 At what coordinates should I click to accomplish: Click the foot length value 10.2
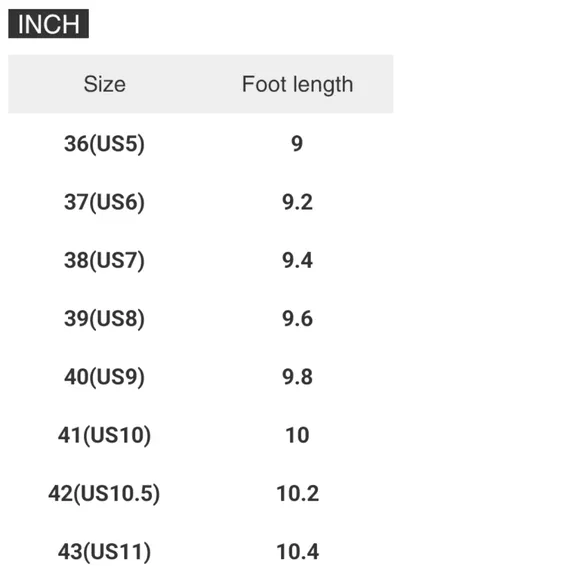(297, 493)
